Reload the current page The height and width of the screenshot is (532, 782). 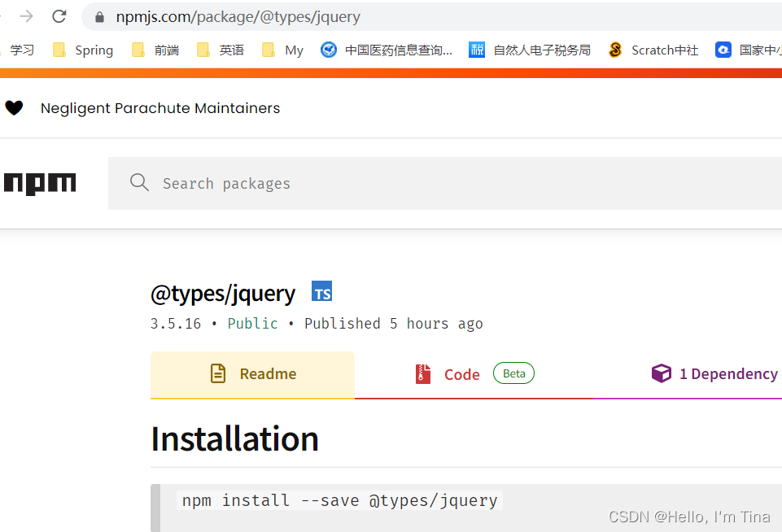(x=58, y=16)
